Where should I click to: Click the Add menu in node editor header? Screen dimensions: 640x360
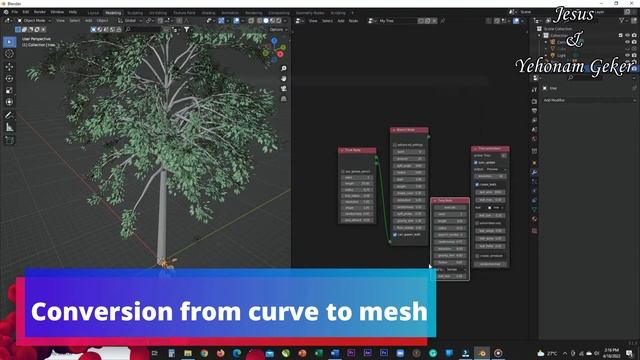coord(341,20)
